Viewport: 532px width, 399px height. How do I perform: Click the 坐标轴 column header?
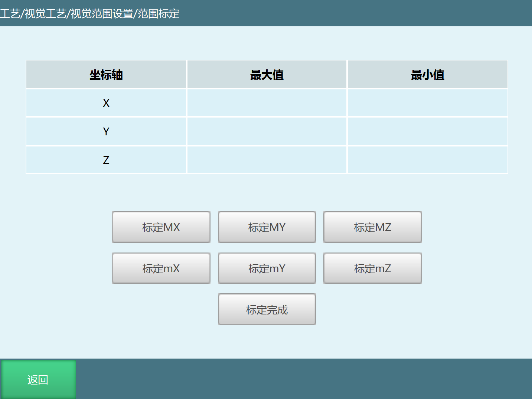[106, 75]
